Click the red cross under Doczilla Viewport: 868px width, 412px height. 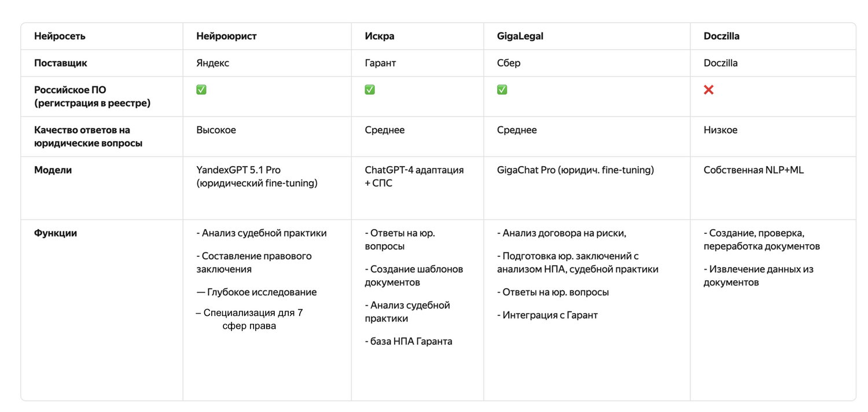tap(708, 90)
